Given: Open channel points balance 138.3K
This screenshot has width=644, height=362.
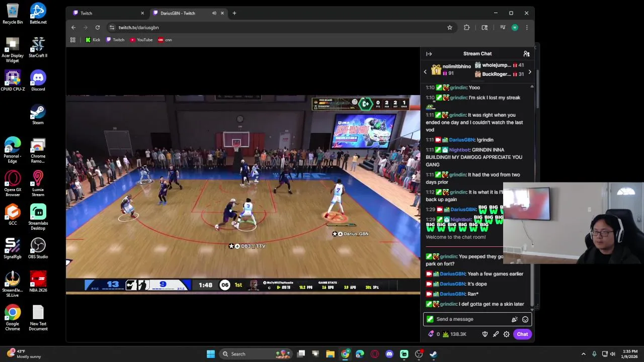Looking at the screenshot, I should coord(454,334).
